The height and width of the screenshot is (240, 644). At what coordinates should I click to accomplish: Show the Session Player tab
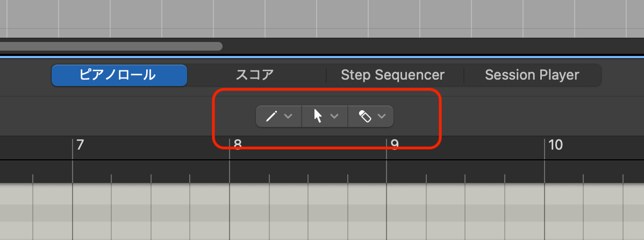(532, 75)
